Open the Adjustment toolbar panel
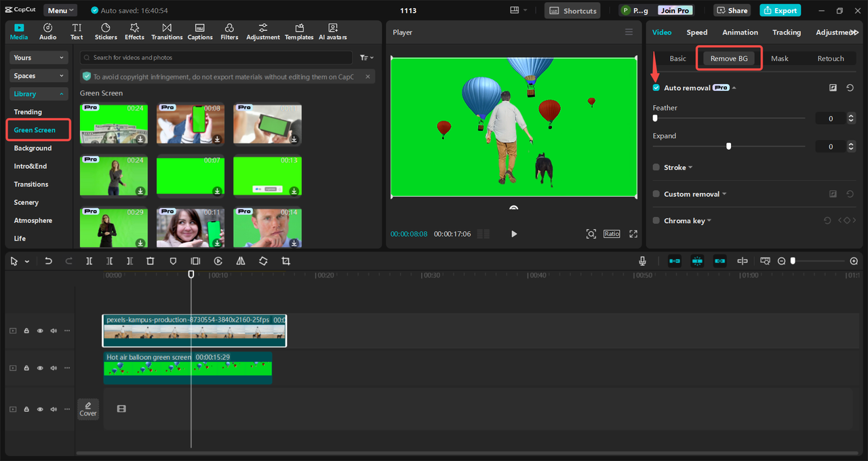 pos(263,31)
